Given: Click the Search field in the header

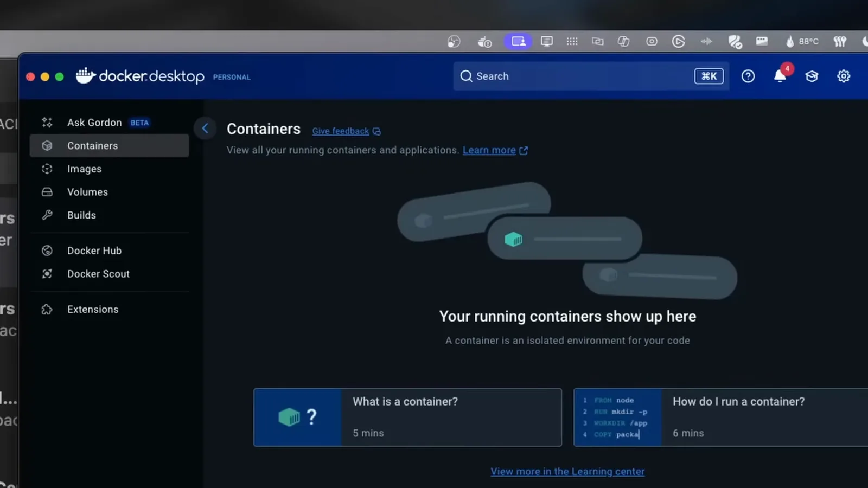Looking at the screenshot, I should (x=591, y=76).
